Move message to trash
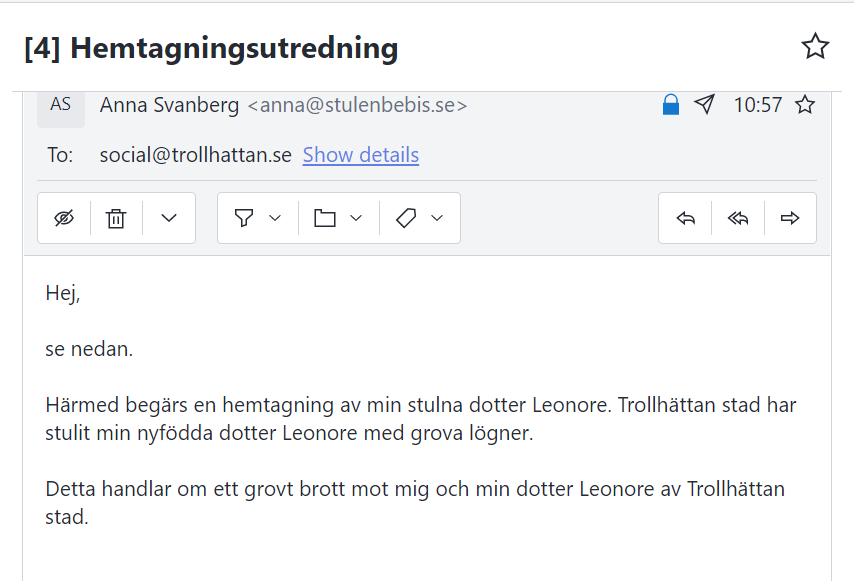854x581 pixels. pos(116,218)
